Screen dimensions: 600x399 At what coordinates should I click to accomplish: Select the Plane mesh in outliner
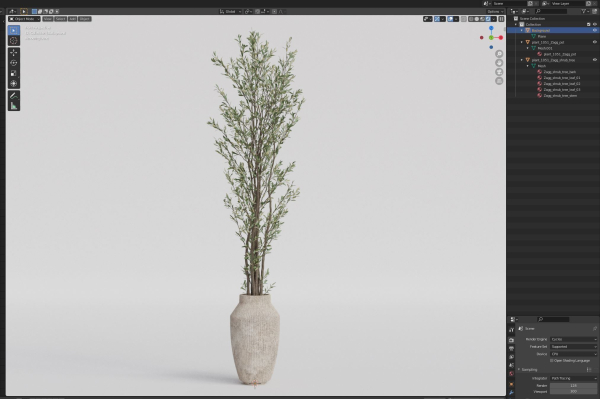pyautogui.click(x=542, y=36)
